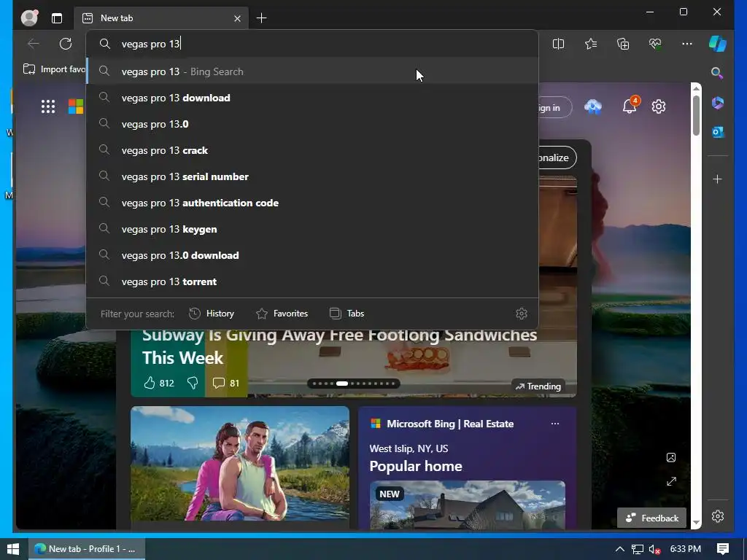Open the apps grid launcher icon
The width and height of the screenshot is (747, 560).
47,106
